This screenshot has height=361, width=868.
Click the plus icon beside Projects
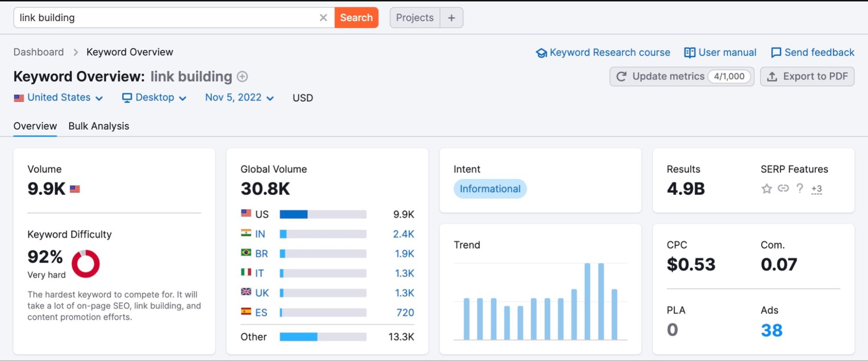coord(451,18)
